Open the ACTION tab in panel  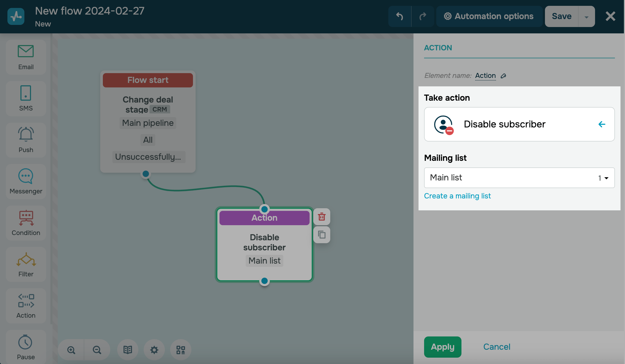coord(438,48)
